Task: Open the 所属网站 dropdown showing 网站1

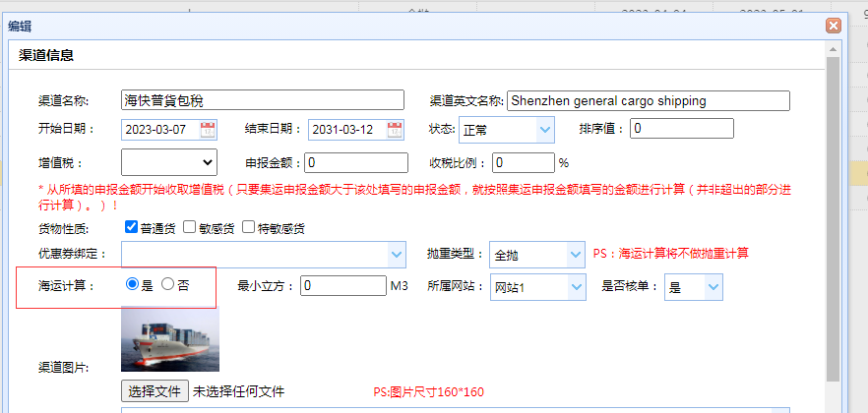Action: (x=537, y=287)
